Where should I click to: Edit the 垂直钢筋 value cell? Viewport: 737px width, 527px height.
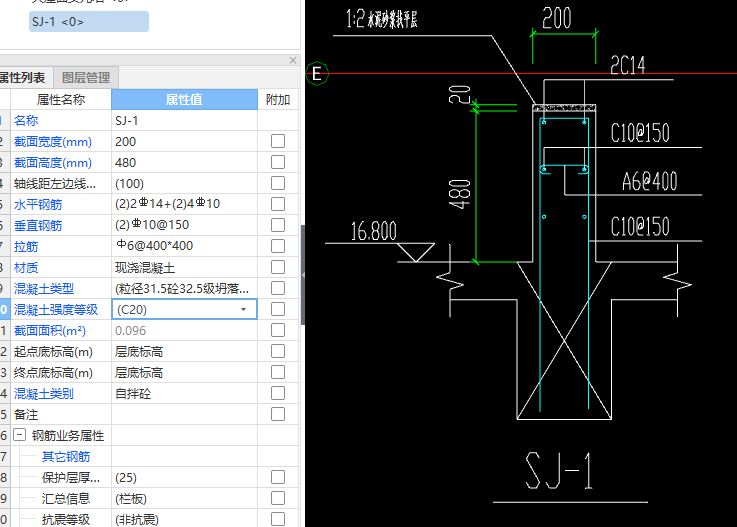[184, 225]
